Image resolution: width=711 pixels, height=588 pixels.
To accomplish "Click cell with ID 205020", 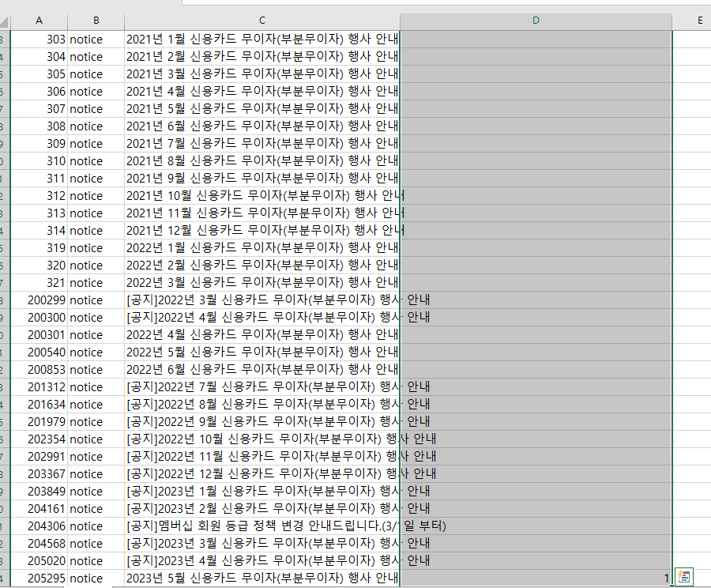I will pyautogui.click(x=39, y=561).
